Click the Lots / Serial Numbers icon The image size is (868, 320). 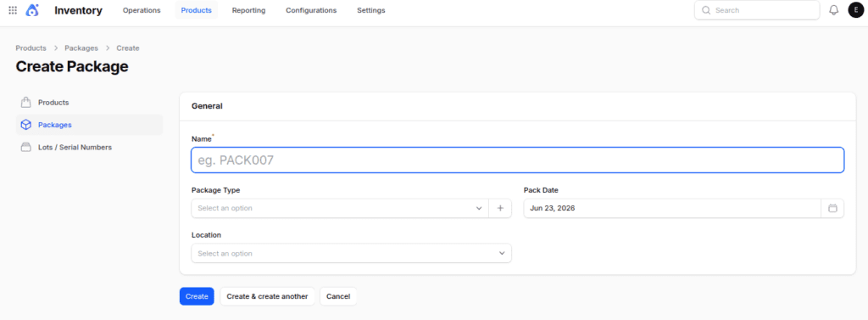[25, 147]
